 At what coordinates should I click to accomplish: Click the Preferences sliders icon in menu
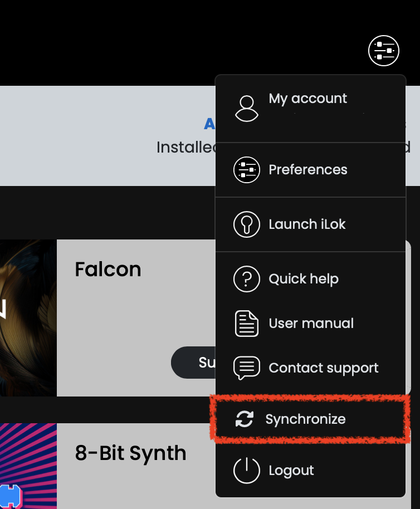coord(247,170)
